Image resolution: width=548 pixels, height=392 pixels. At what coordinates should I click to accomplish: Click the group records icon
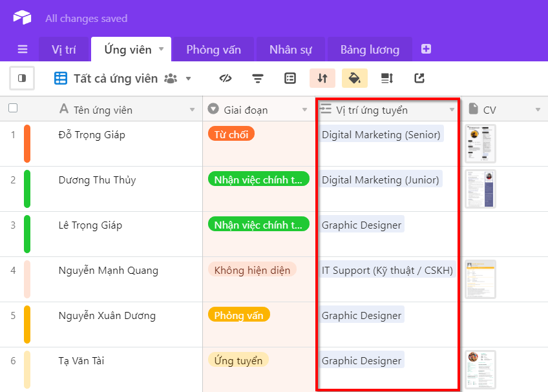(x=290, y=78)
